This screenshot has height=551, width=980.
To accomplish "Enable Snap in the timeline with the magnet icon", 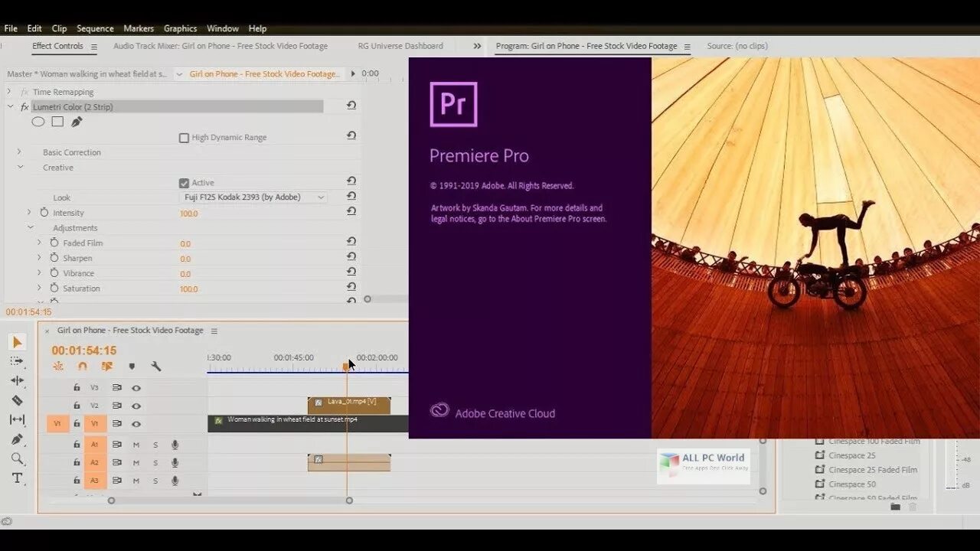I will coord(82,366).
